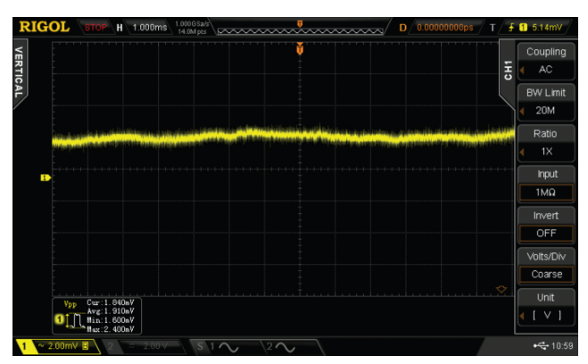Viewport: 588px width, 364px height.
Task: Open the Unit menu item
Action: coord(546,297)
